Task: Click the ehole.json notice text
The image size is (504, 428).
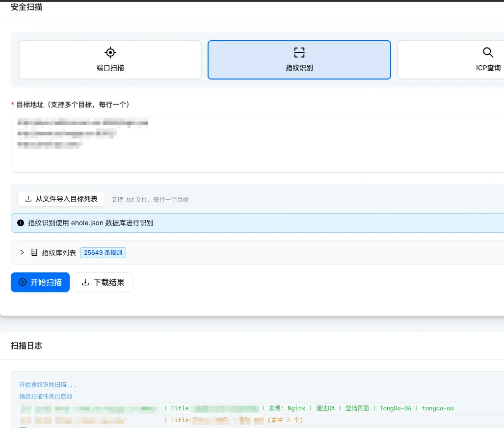Action: (91, 223)
